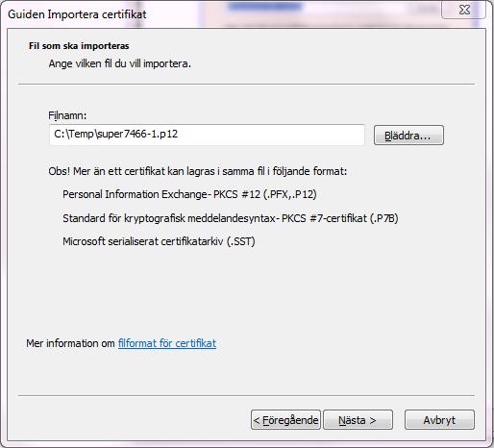Click the heading Fil som ska importeras
494x448 pixels.
pyautogui.click(x=79, y=46)
